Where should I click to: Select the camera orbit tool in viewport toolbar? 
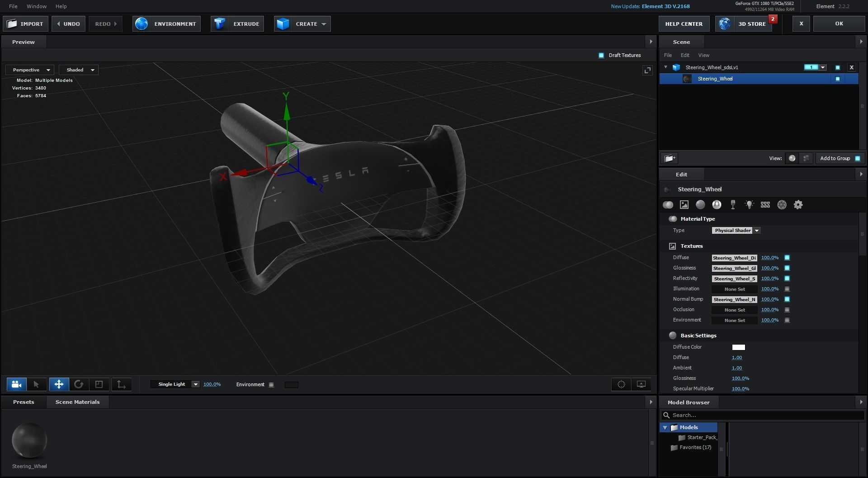pyautogui.click(x=17, y=384)
